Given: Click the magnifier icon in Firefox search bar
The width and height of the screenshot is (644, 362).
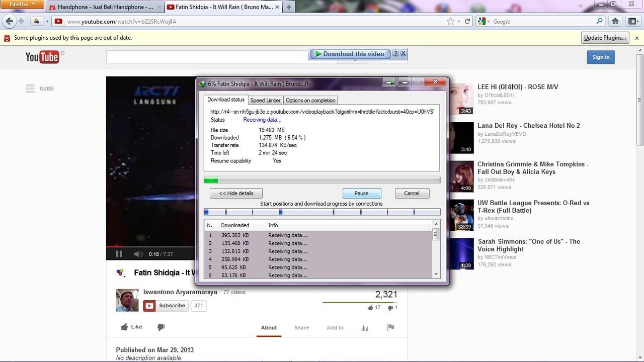Looking at the screenshot, I should (599, 22).
